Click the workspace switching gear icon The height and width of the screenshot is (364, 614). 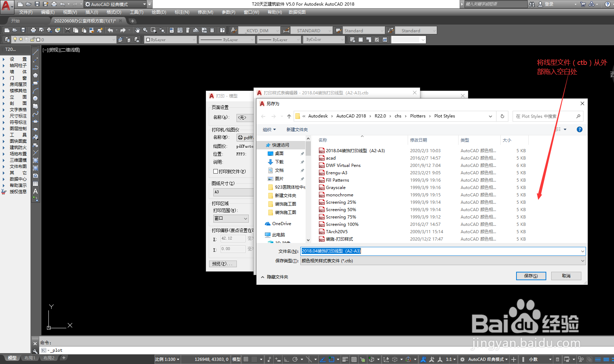point(462,359)
